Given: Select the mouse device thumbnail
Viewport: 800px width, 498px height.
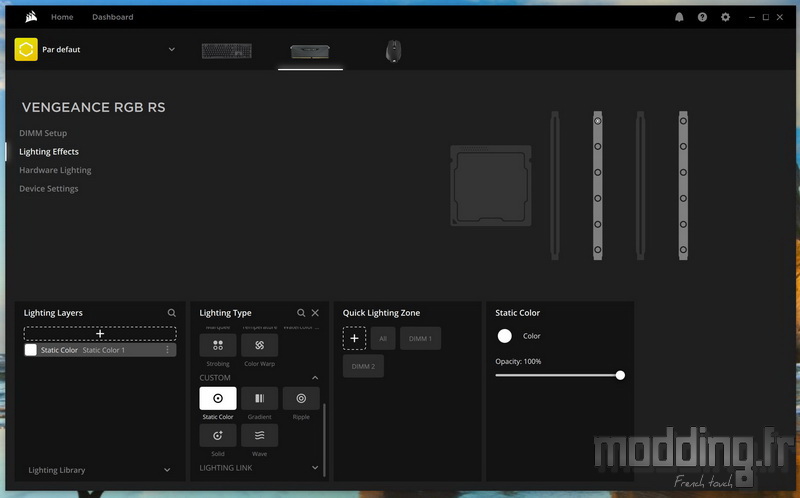Looking at the screenshot, I should [x=393, y=51].
